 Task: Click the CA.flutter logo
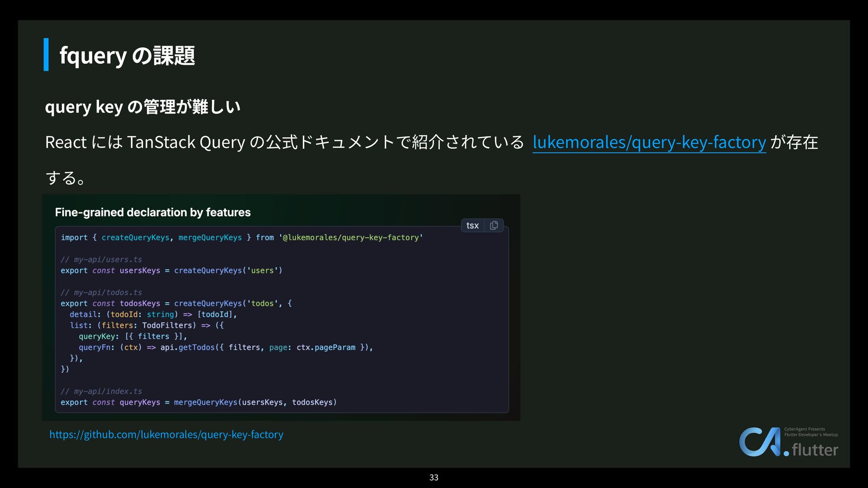(x=788, y=442)
